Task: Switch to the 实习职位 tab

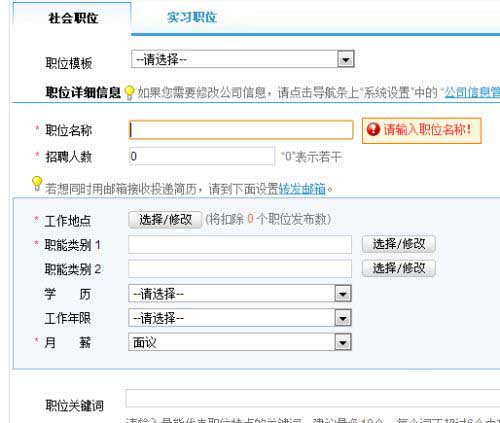Action: pos(192,17)
